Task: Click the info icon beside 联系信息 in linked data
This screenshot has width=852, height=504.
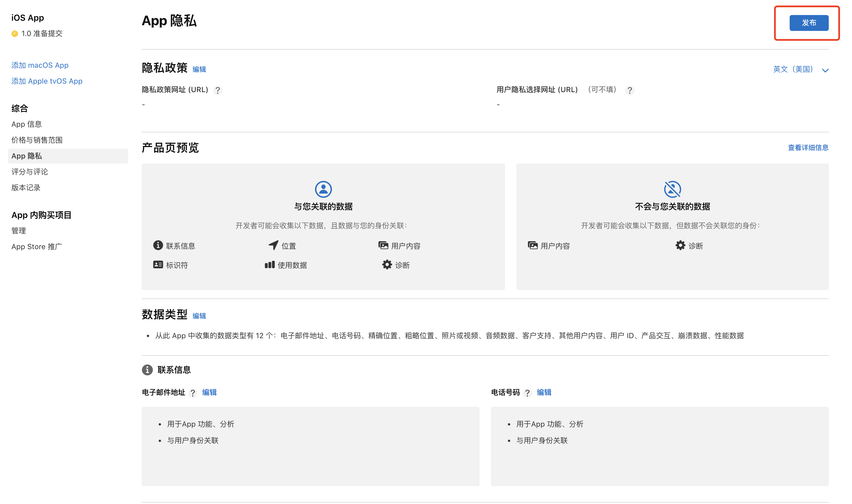Action: point(158,245)
